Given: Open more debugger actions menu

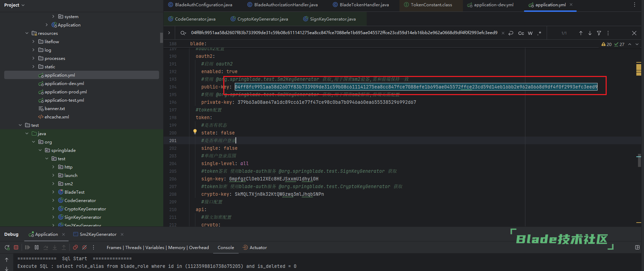Looking at the screenshot, I should tap(93, 247).
